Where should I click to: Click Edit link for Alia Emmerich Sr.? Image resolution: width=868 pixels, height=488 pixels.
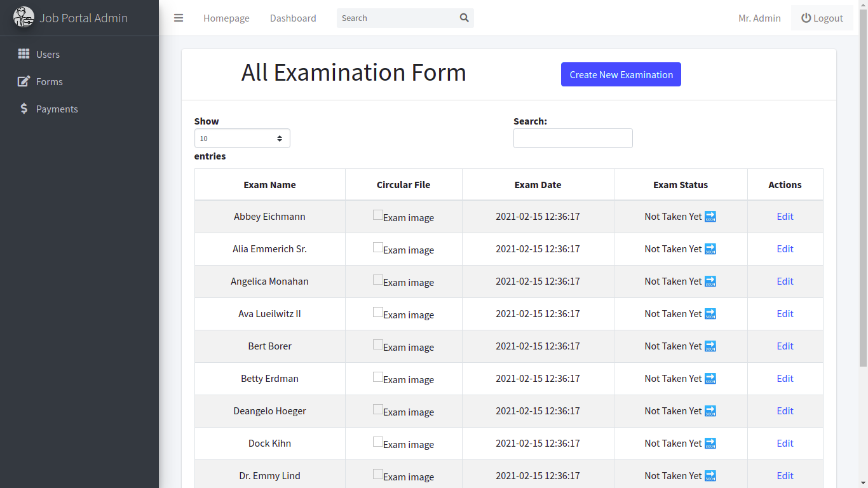(785, 249)
